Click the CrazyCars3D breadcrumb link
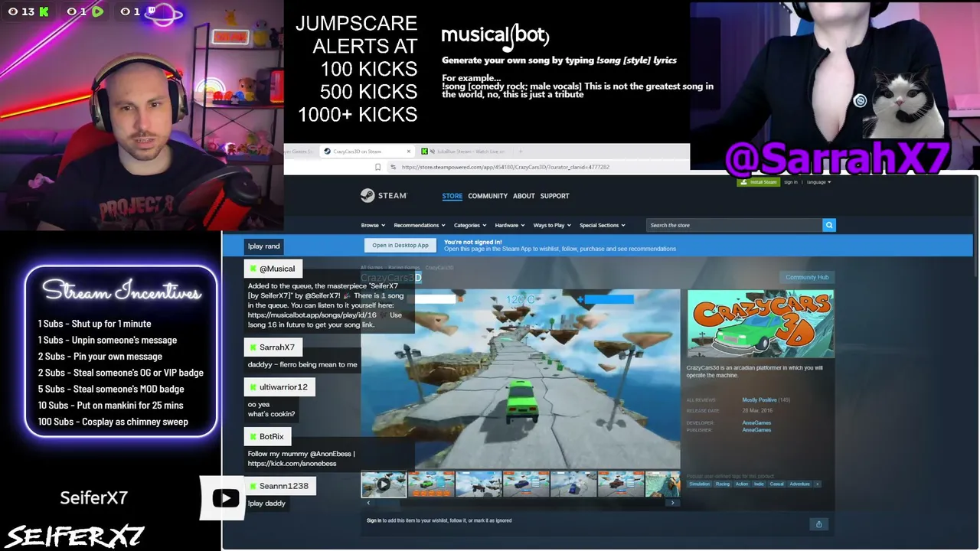This screenshot has height=551, width=980. pos(439,268)
